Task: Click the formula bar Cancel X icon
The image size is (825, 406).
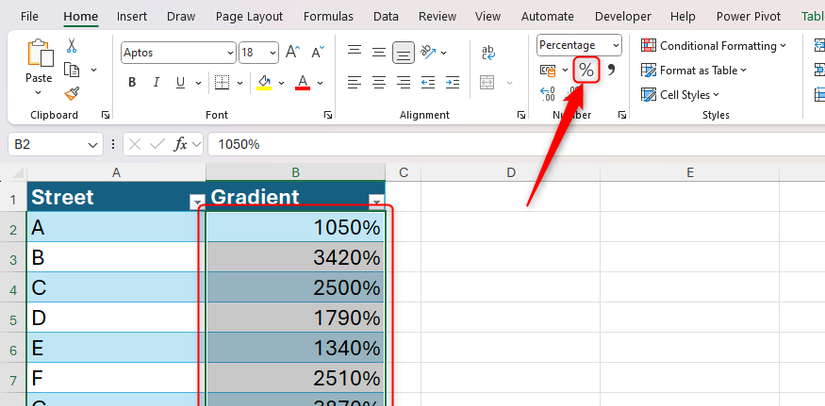Action: click(x=135, y=144)
